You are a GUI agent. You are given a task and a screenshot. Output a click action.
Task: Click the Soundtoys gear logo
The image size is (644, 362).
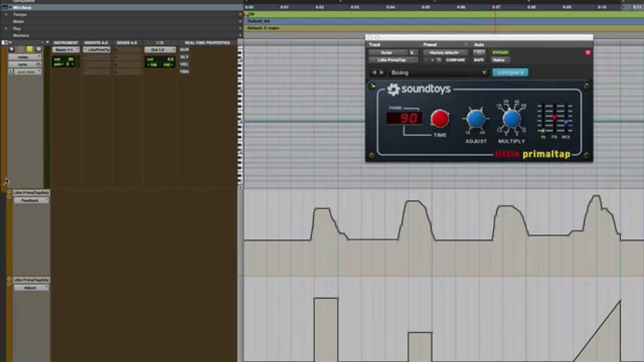coord(393,89)
